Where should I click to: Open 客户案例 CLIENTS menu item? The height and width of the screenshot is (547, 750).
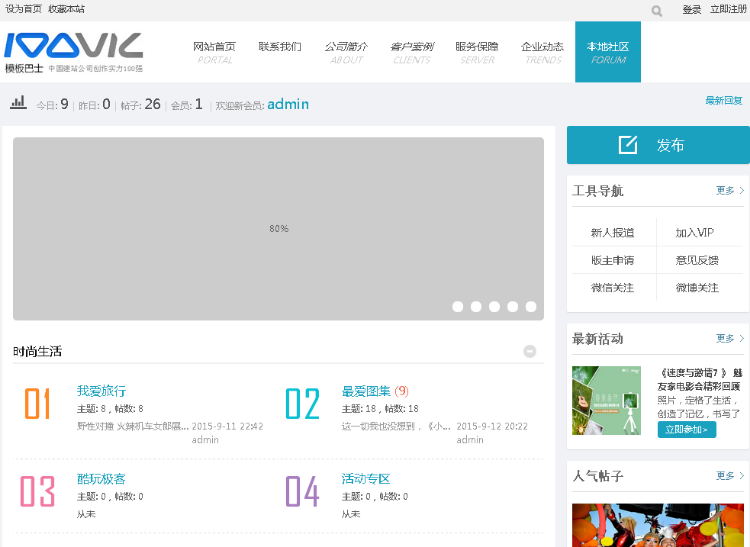(412, 52)
